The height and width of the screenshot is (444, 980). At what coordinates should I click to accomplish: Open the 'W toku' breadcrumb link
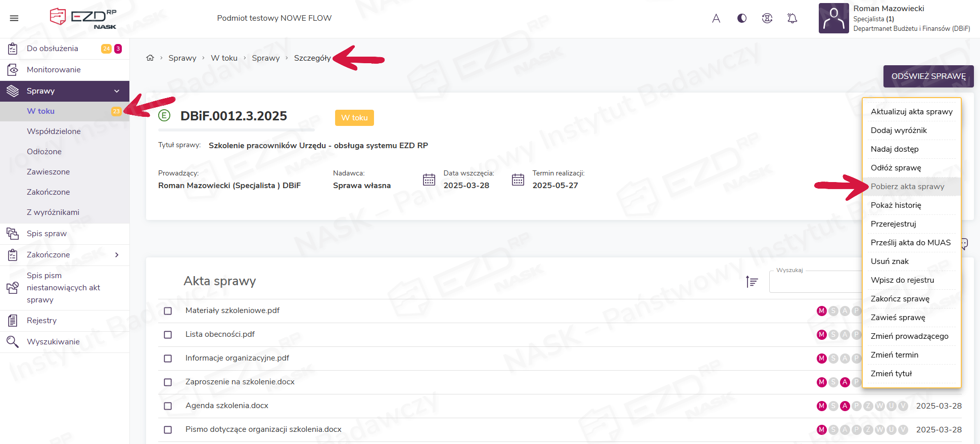[x=224, y=58]
